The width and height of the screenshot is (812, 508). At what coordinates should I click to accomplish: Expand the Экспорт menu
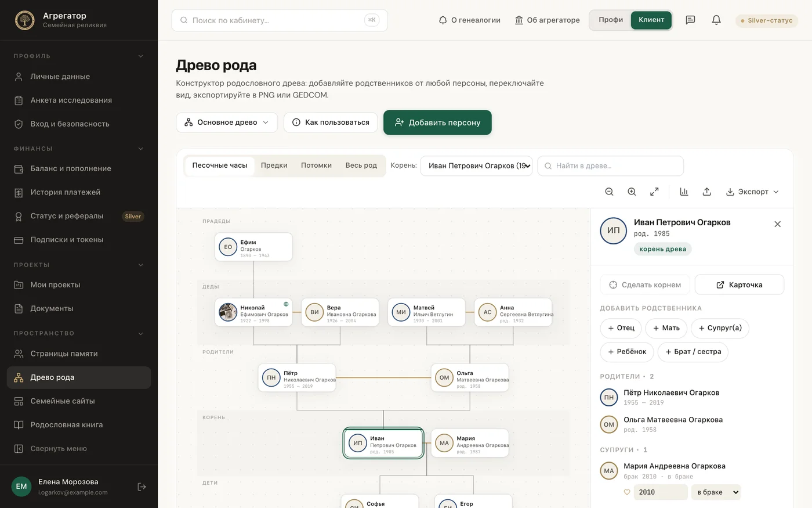[752, 192]
